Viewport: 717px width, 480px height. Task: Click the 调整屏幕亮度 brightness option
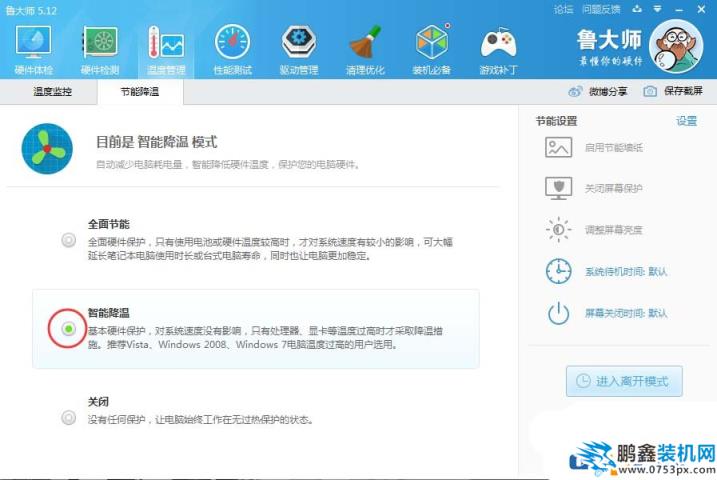click(613, 229)
